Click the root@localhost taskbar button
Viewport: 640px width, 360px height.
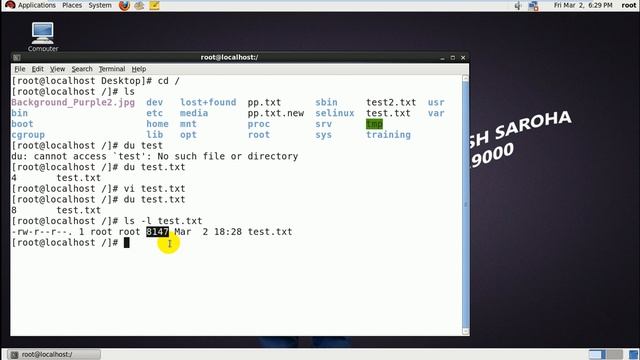click(x=54, y=354)
